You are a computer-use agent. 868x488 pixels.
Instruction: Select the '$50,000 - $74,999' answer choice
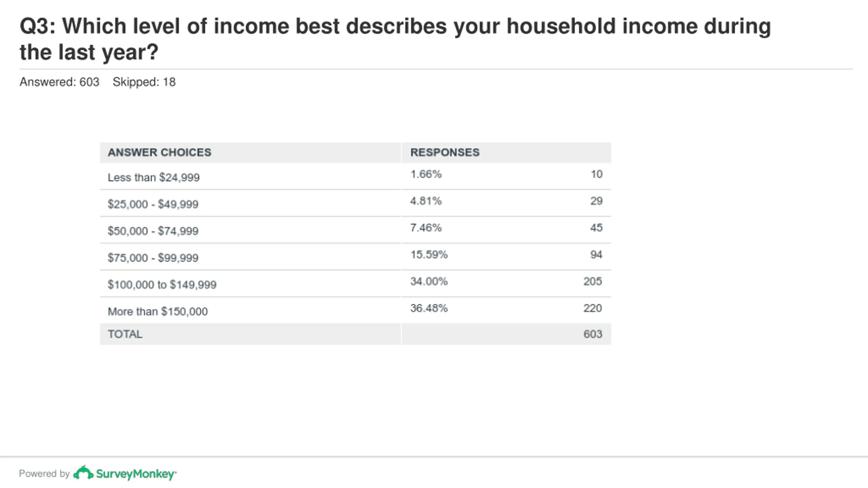click(x=153, y=231)
